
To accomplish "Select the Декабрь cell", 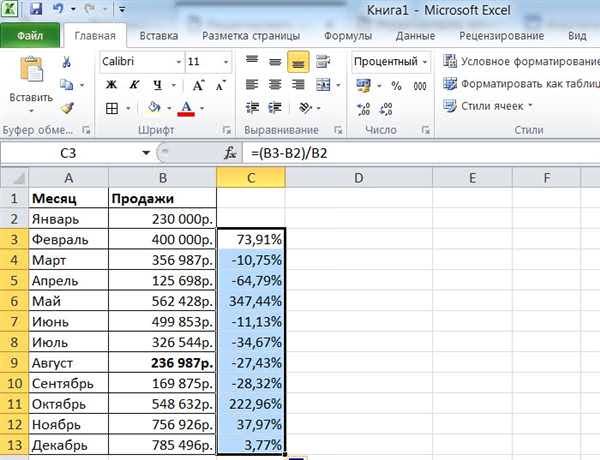I will (x=68, y=445).
